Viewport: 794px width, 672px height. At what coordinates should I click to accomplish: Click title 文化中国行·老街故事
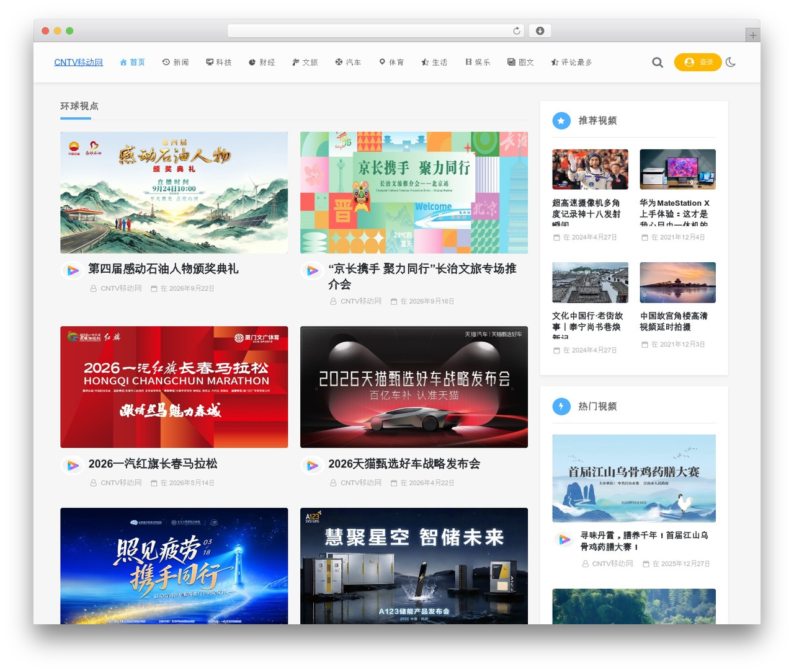pos(588,325)
